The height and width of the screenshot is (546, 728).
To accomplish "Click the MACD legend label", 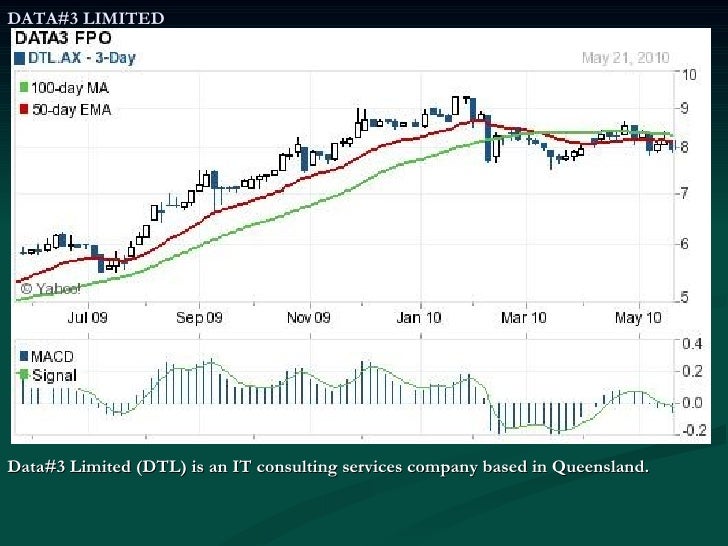I will (x=52, y=357).
